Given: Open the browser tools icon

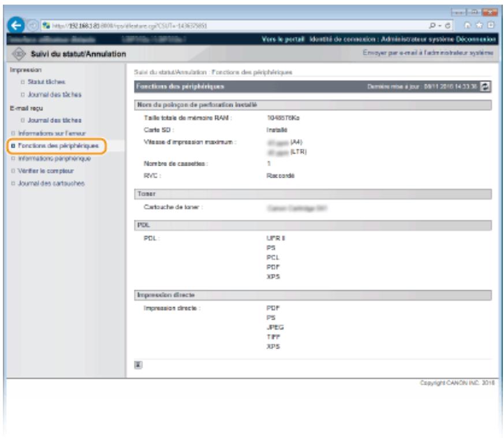Looking at the screenshot, I should click(x=491, y=25).
